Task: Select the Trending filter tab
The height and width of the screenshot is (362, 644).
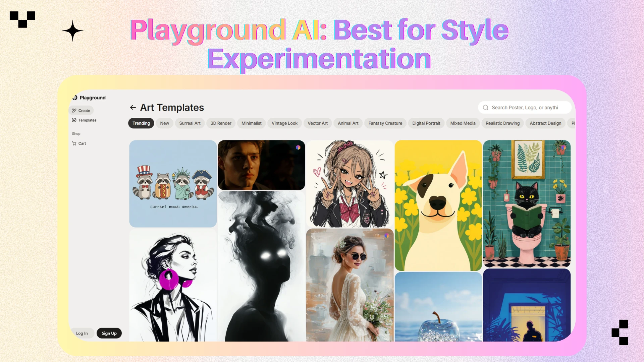Action: click(141, 123)
